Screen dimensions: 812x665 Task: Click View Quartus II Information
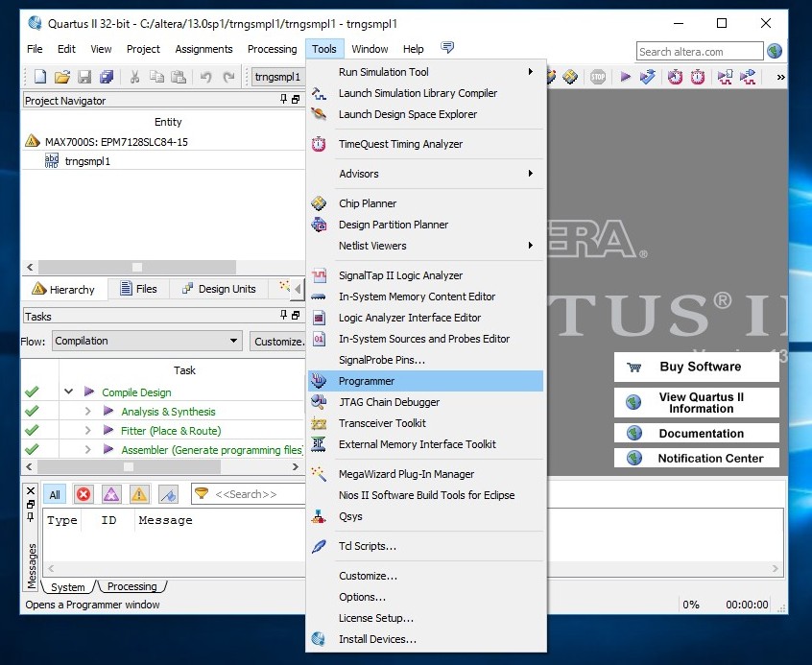pyautogui.click(x=697, y=402)
